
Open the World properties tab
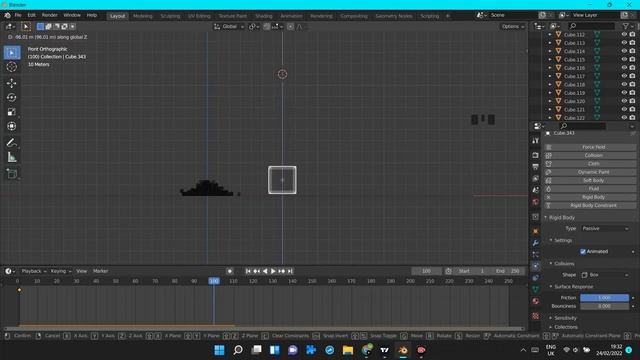point(536,202)
